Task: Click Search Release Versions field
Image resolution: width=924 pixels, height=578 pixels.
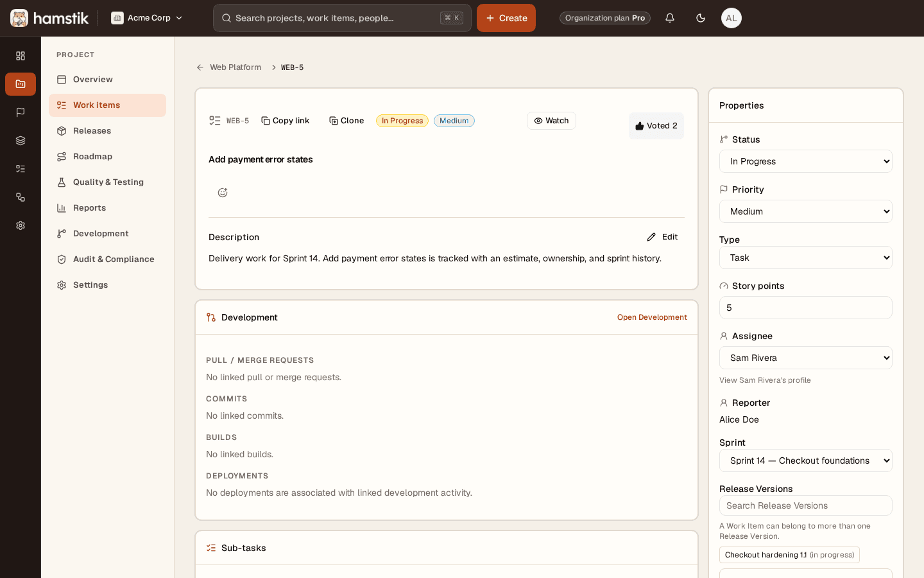Action: (x=806, y=505)
